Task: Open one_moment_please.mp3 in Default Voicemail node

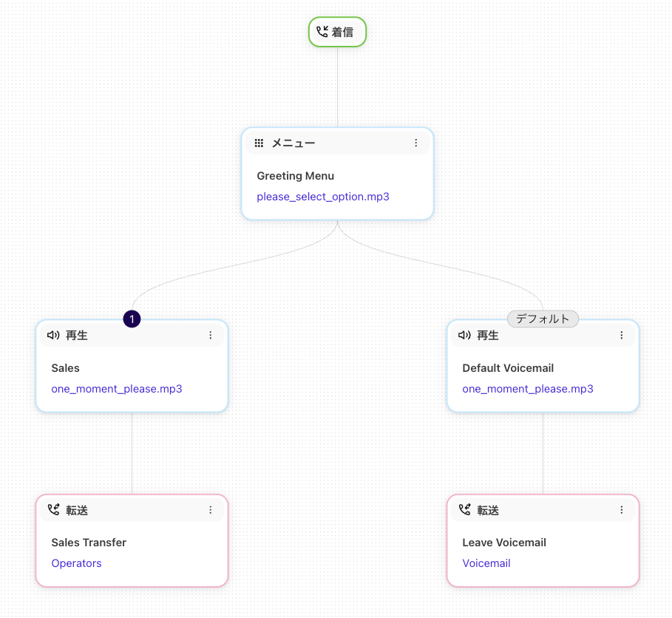Action: click(528, 389)
